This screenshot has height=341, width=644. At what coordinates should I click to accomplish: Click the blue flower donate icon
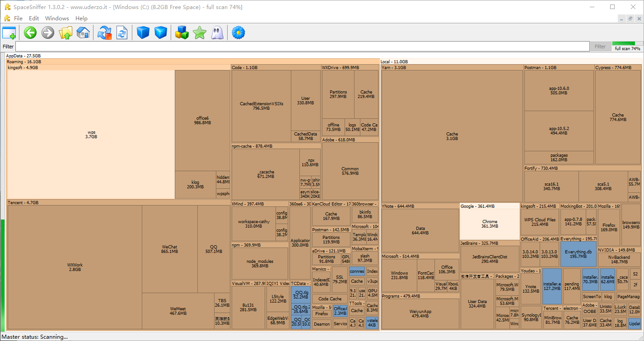238,33
